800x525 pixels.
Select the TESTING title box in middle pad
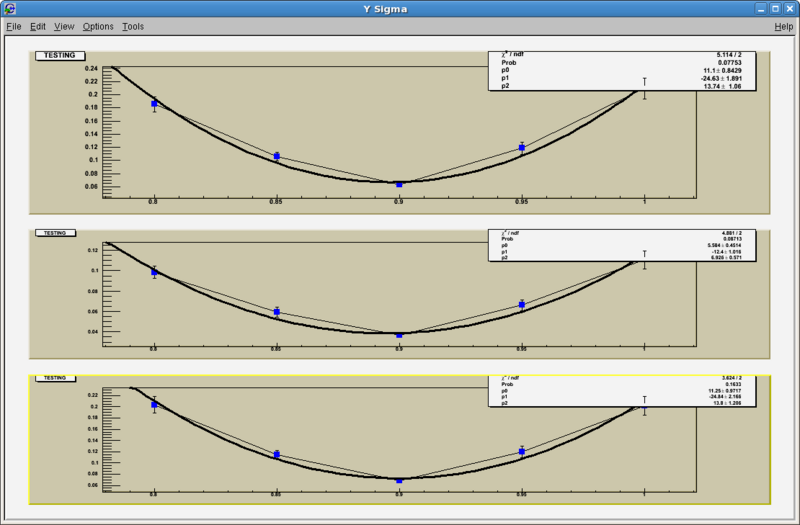pos(55,233)
